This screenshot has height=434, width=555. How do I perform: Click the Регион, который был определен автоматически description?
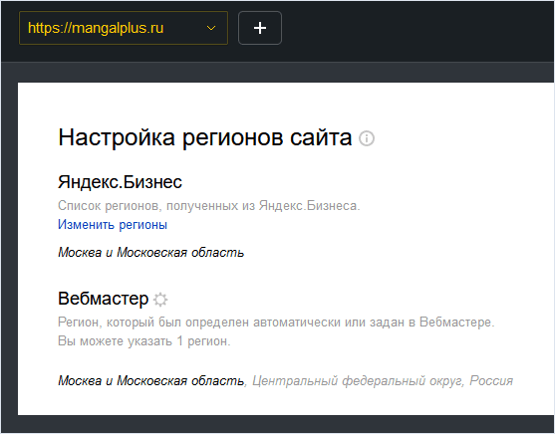(276, 322)
